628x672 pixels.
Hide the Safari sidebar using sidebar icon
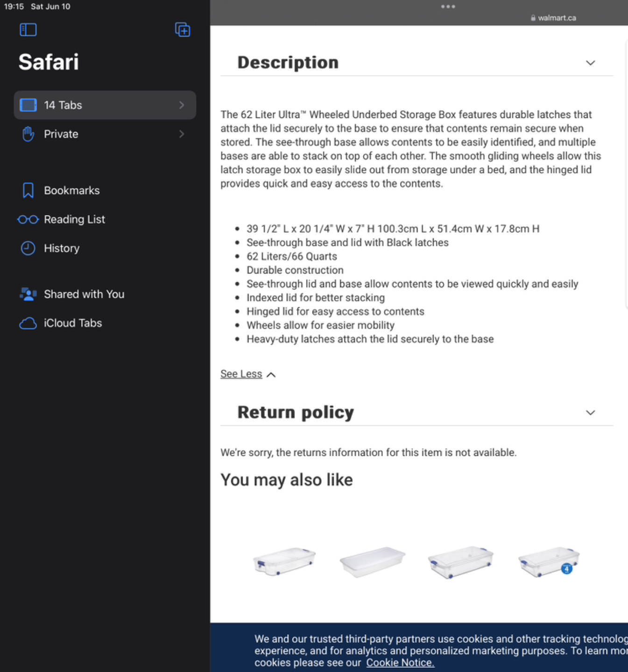28,30
